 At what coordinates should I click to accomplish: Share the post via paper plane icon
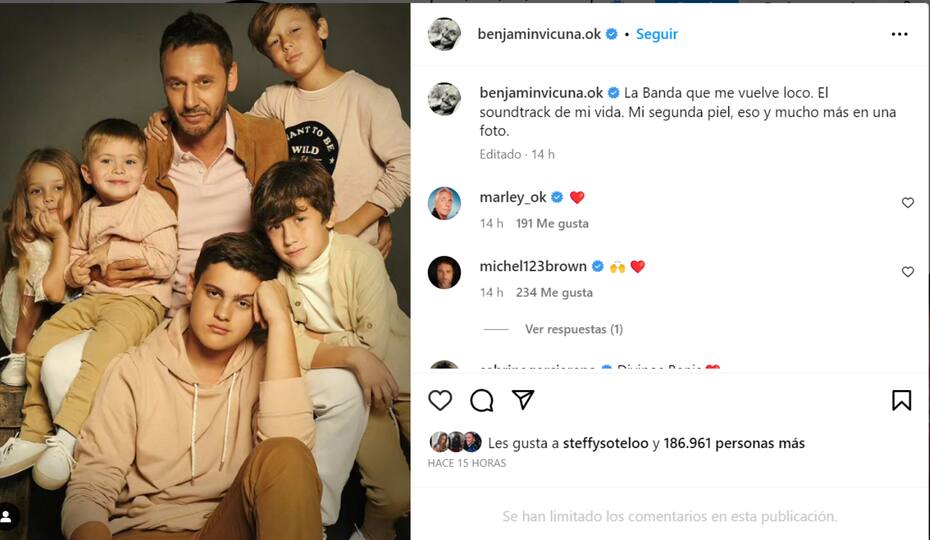click(523, 400)
